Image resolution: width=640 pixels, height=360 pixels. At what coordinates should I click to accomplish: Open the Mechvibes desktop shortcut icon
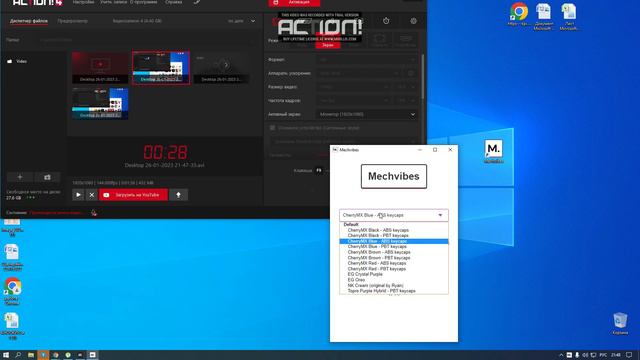pyautogui.click(x=493, y=151)
